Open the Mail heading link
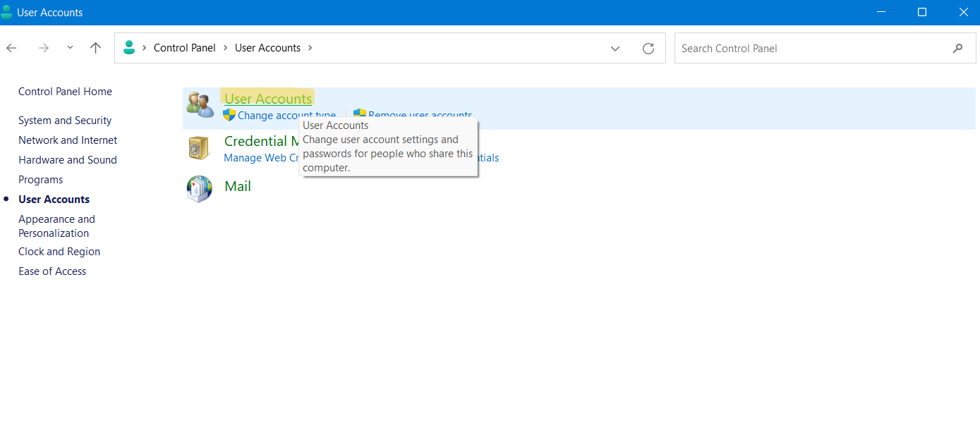Viewport: 980px width, 442px height. tap(238, 186)
